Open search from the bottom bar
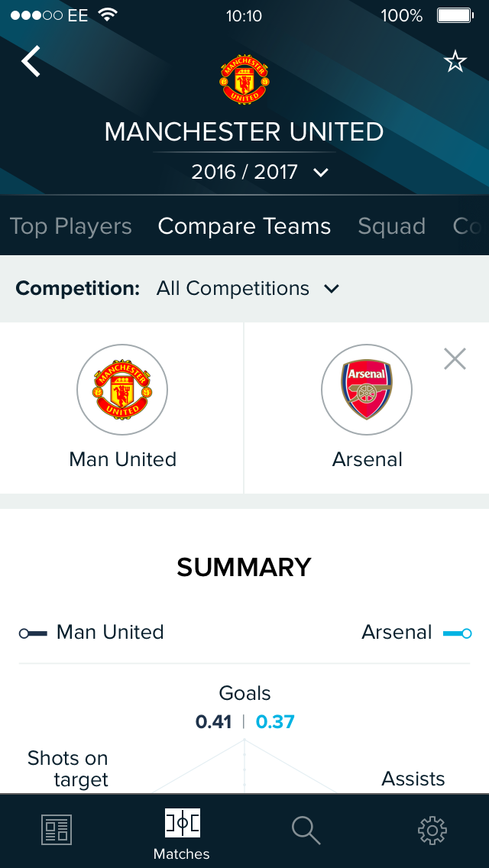This screenshot has height=868, width=489. click(306, 829)
